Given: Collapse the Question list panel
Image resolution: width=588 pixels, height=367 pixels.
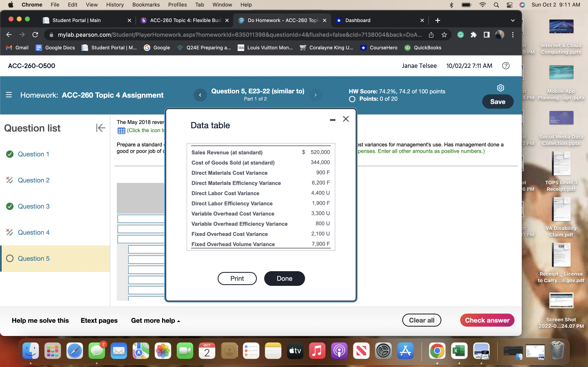Looking at the screenshot, I should pos(101,128).
